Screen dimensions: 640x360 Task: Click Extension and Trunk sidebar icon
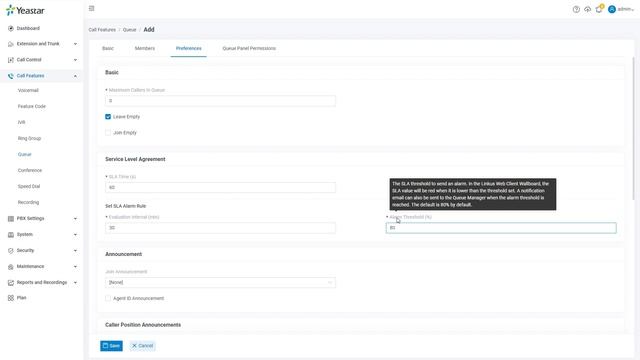click(11, 44)
